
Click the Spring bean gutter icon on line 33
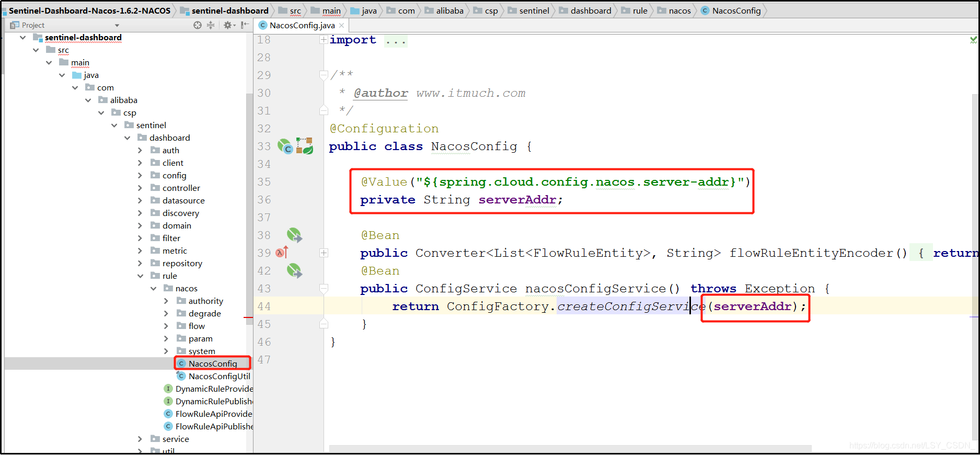click(285, 146)
